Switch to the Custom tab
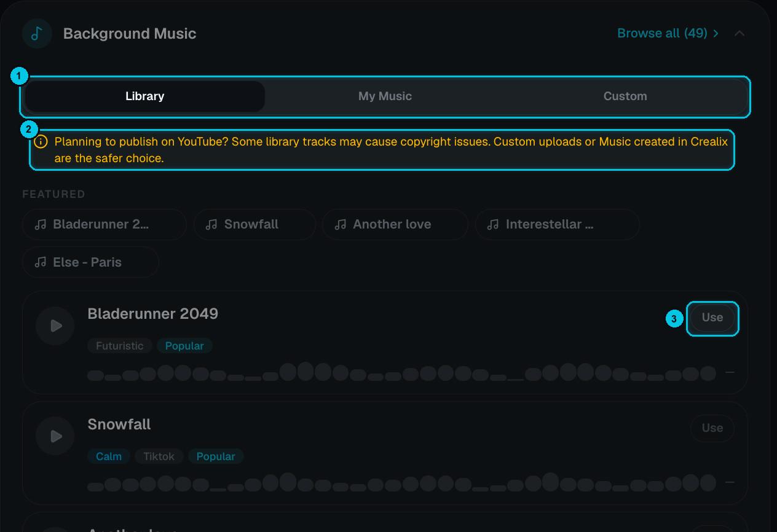Viewport: 777px width, 532px height. coord(625,96)
